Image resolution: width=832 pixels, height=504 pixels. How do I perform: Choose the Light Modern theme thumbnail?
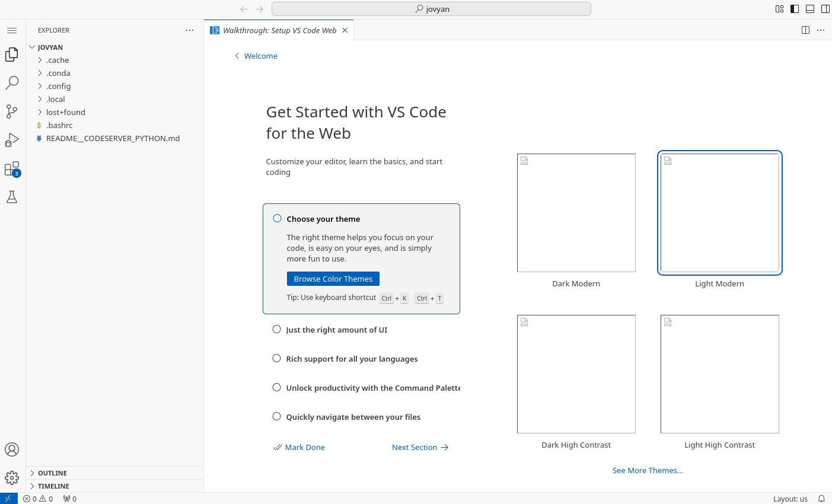pyautogui.click(x=720, y=213)
